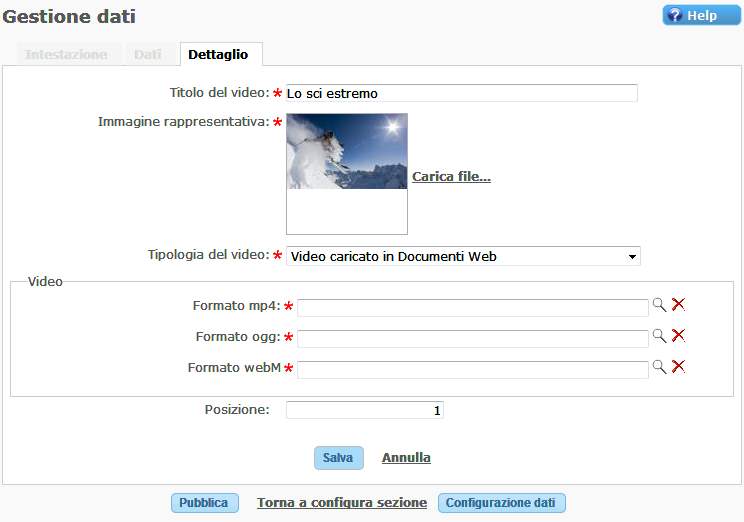Click into the Posizione input field
The image size is (744, 522).
coord(364,410)
